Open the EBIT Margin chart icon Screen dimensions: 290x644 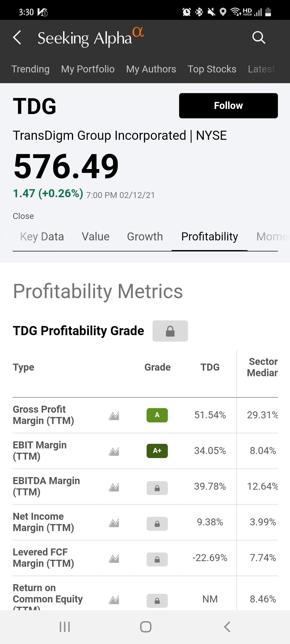(114, 451)
